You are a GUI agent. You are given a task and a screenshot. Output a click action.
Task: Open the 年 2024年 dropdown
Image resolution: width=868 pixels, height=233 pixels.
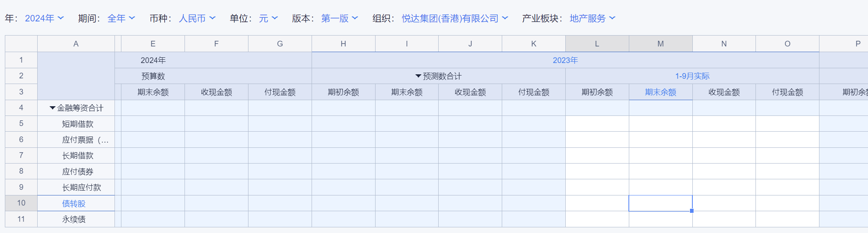(x=44, y=19)
